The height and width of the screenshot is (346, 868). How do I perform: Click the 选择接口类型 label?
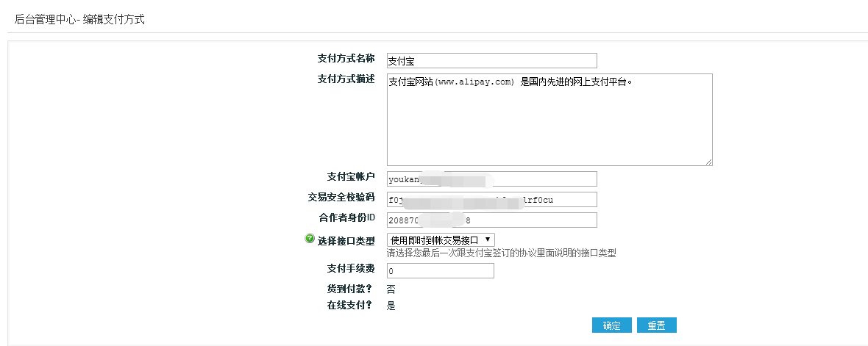(x=346, y=241)
